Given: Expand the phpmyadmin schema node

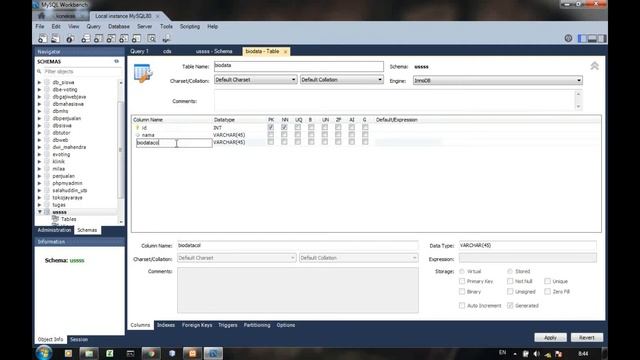Looking at the screenshot, I should (40, 183).
